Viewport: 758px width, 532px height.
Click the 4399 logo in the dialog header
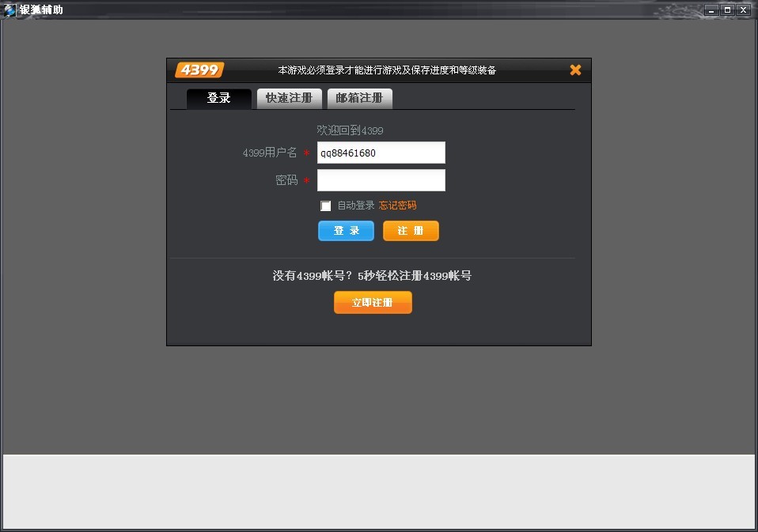pos(199,70)
